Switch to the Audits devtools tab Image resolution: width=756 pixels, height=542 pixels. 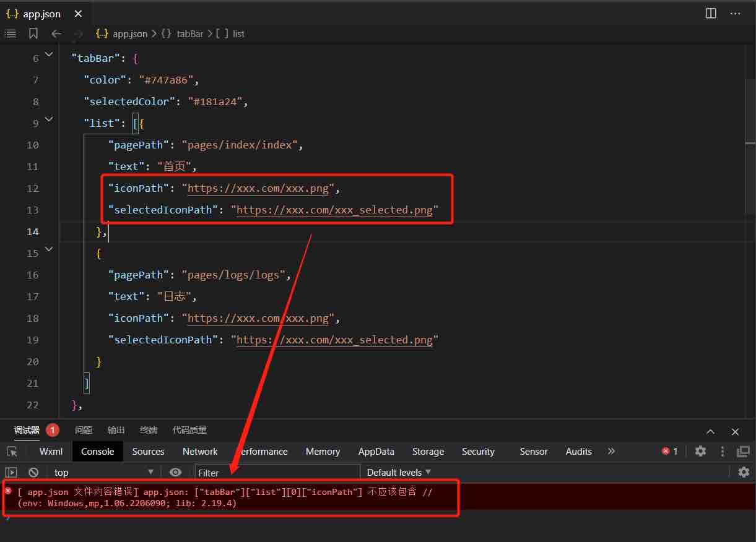pos(578,452)
